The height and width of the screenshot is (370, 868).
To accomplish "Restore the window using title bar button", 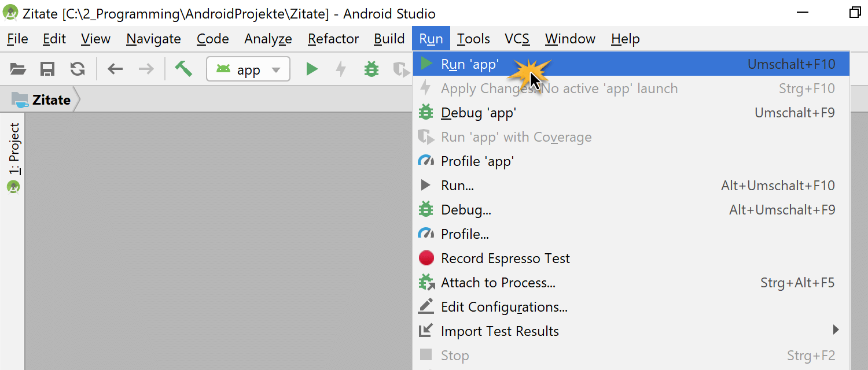I will [x=855, y=12].
